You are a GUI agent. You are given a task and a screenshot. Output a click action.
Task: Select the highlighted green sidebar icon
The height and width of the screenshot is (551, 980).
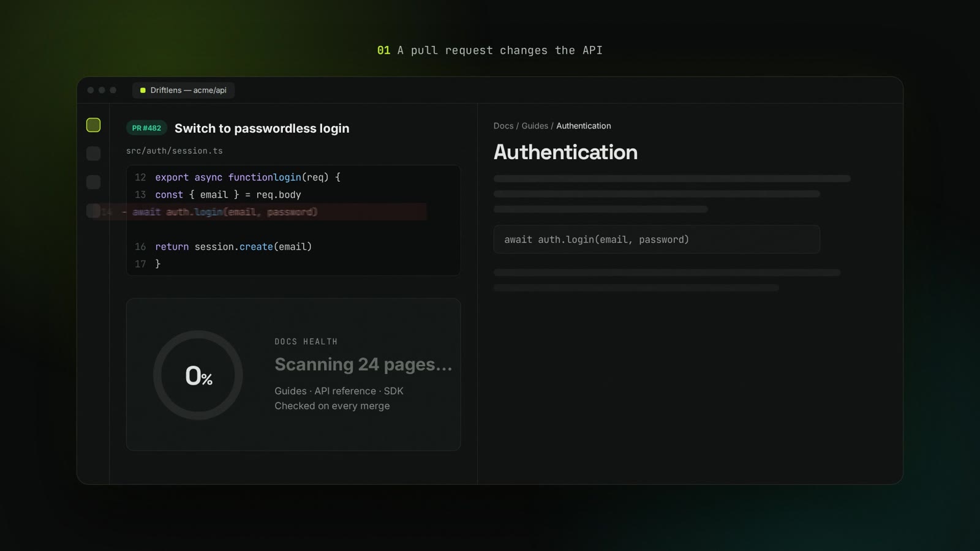click(93, 125)
